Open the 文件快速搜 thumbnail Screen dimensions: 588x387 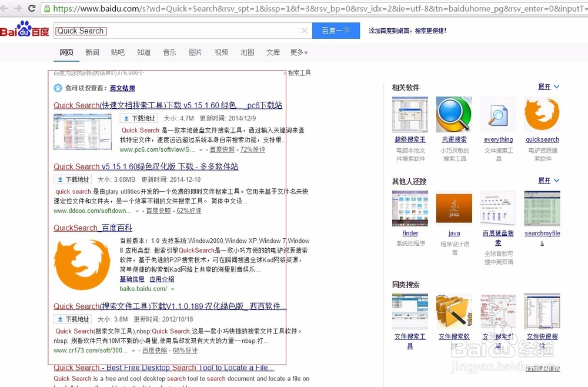click(x=542, y=312)
